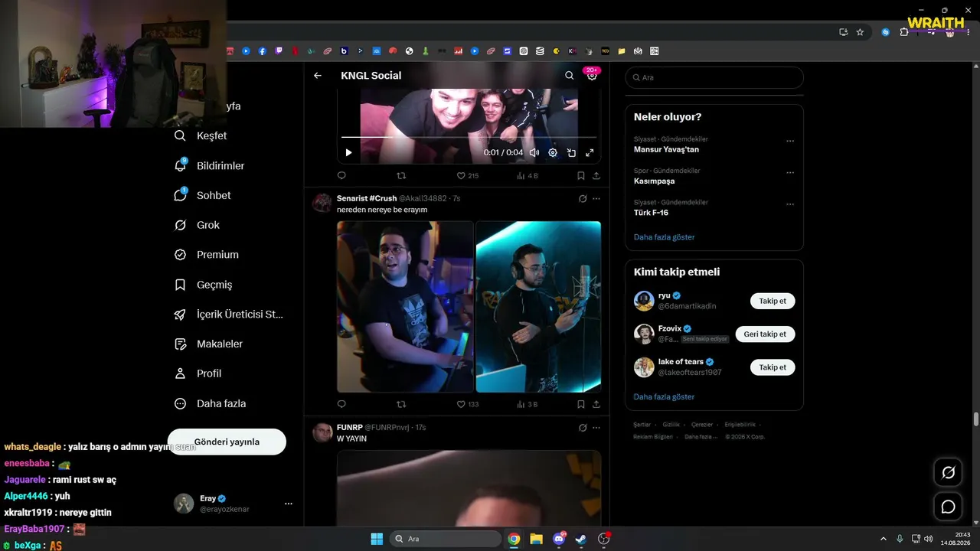Screen dimensions: 980x551
Task: Bookmark the Senarist #Crush post
Action: [x=581, y=404]
